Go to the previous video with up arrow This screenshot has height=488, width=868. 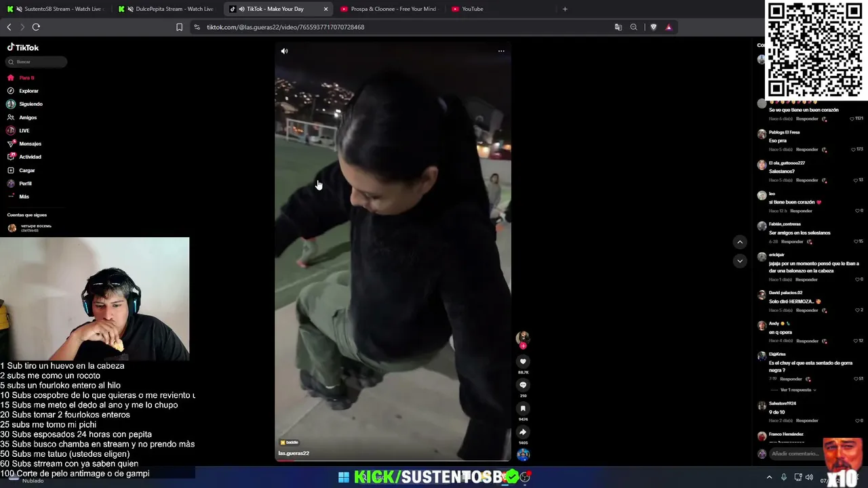coord(740,242)
